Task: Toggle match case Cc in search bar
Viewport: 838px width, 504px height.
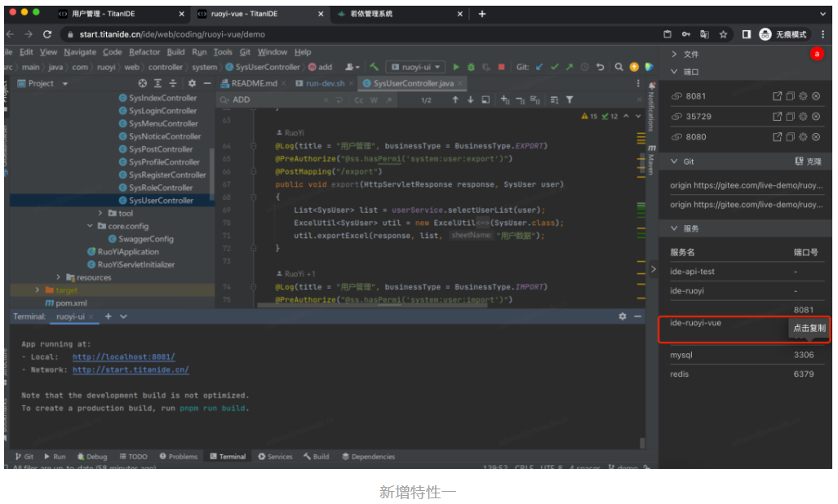Action: point(359,100)
